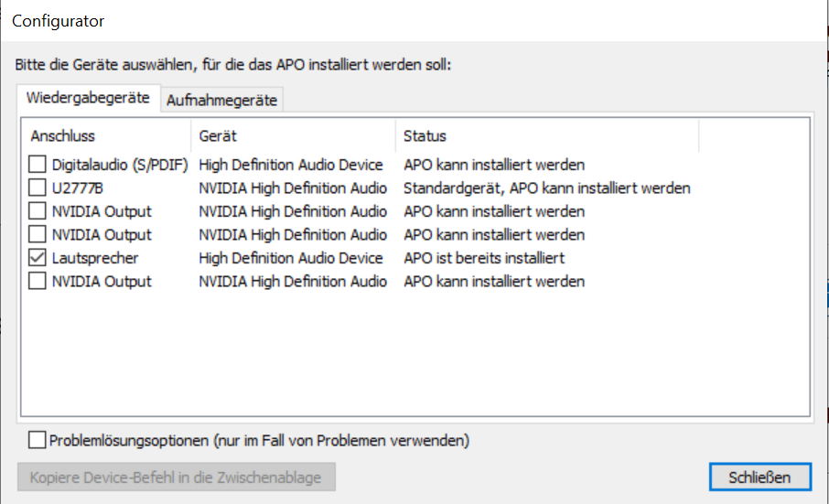Click the 'Standardgerät, APO kann installiert werden' status
This screenshot has height=504, width=829.
pyautogui.click(x=547, y=188)
